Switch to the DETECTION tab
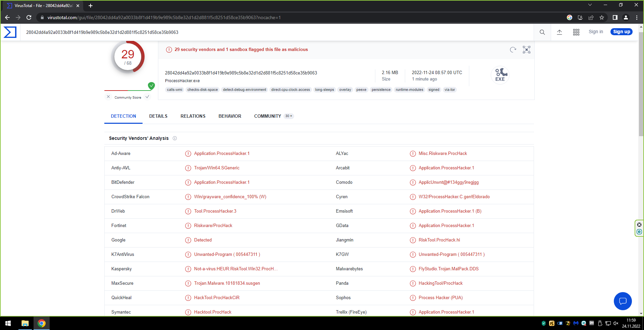This screenshot has height=330, width=644. tap(123, 116)
